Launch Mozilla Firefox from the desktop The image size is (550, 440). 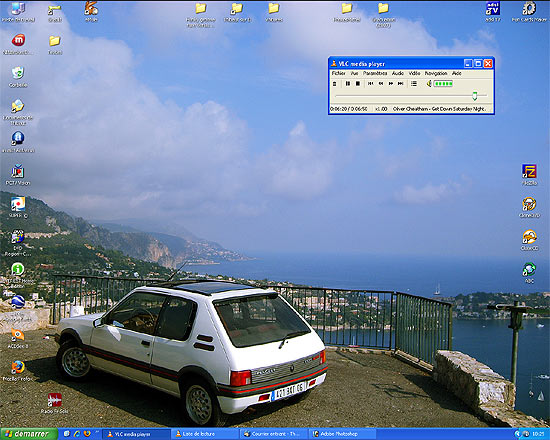(x=18, y=371)
